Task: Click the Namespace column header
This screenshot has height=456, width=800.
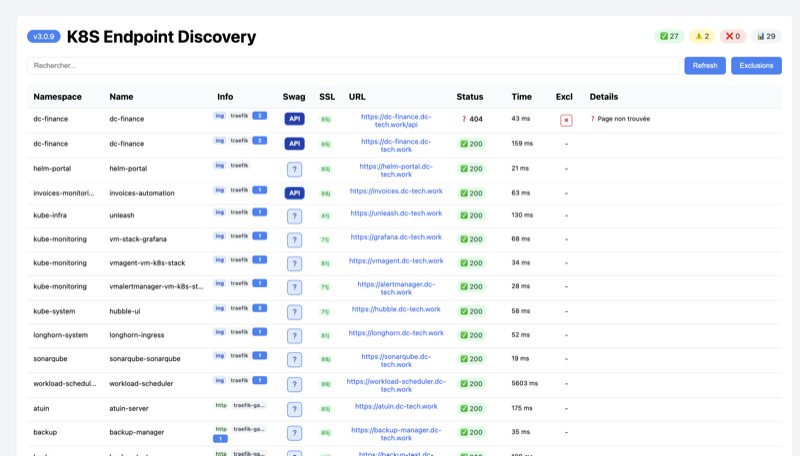Action: (x=57, y=97)
